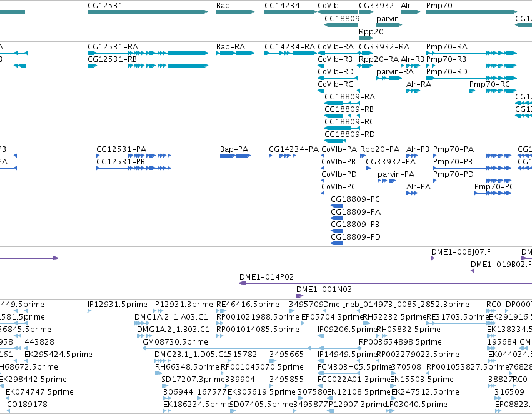Select the parvin-RA transcript
Viewport: 532px width, 414px height.
pyautogui.click(x=395, y=71)
